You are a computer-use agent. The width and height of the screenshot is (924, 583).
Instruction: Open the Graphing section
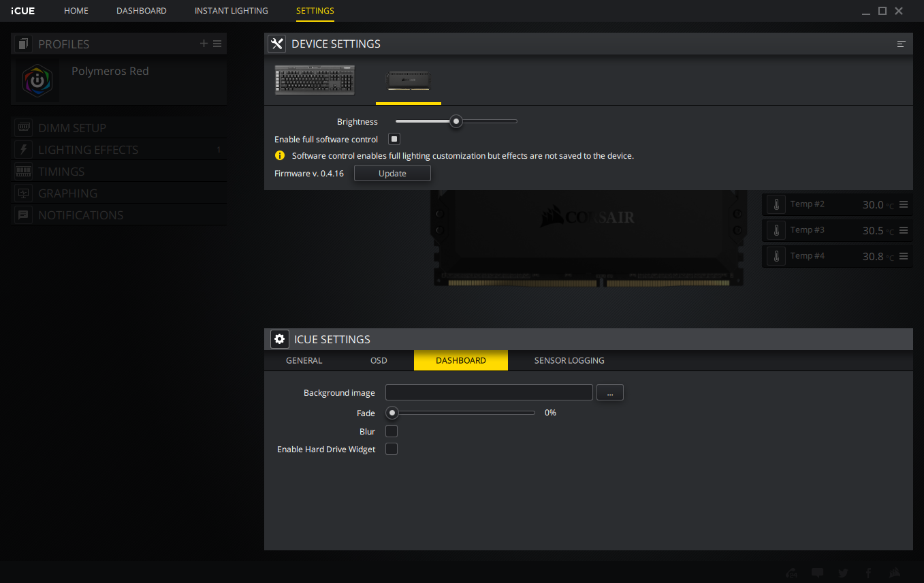(x=67, y=193)
